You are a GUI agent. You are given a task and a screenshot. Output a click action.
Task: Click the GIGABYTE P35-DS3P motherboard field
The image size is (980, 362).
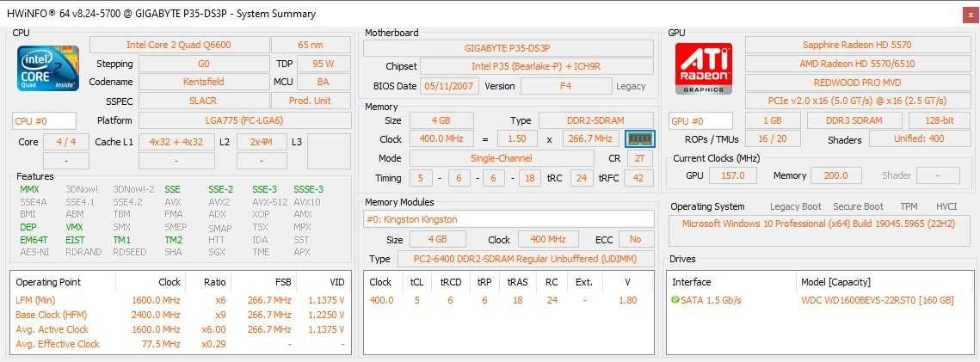coord(508,48)
